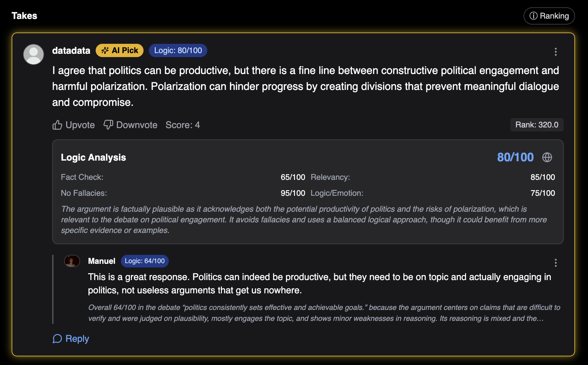Click the Manuel username
588x365 pixels.
tap(102, 261)
